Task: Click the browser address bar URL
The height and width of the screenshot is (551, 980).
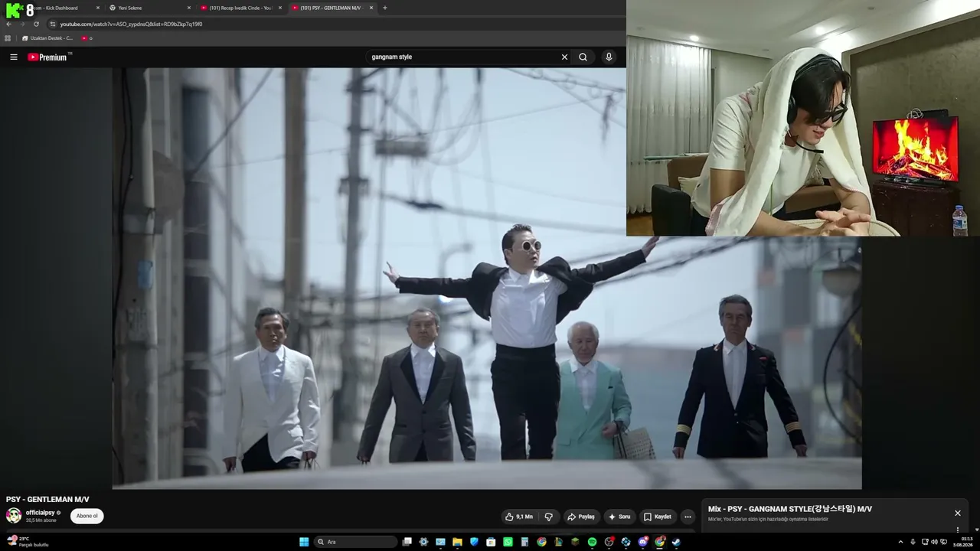Action: point(132,24)
